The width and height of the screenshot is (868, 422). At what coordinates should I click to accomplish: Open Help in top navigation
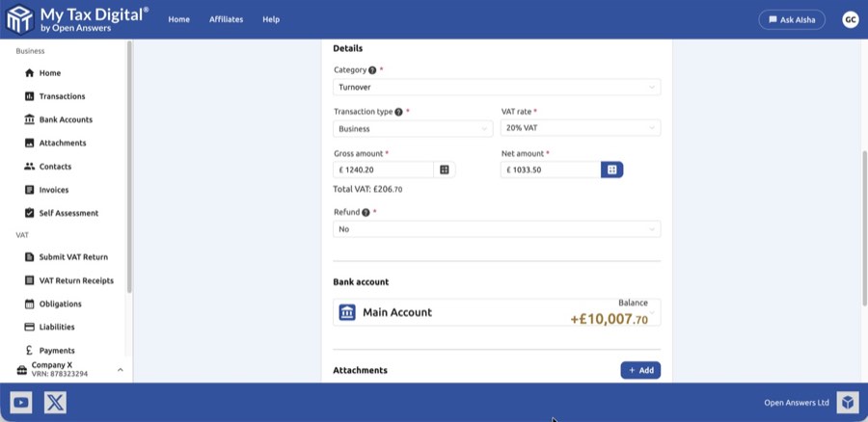[x=271, y=19]
